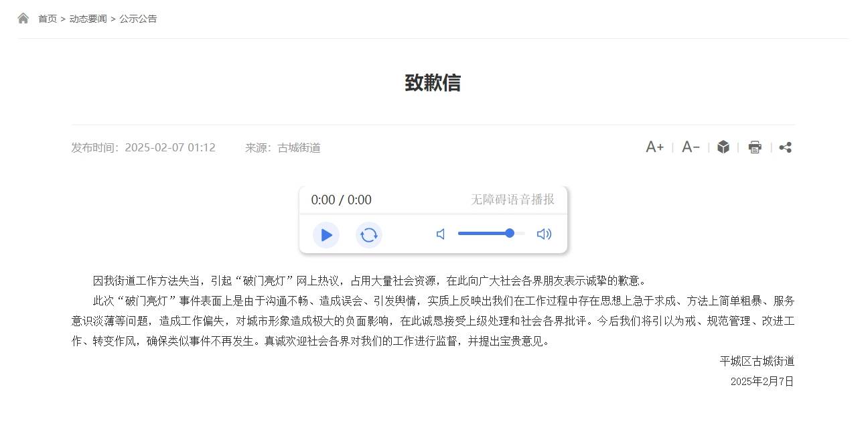Click the replay loop icon in audio player
Viewport: 868px width, 444px height.
coord(369,234)
